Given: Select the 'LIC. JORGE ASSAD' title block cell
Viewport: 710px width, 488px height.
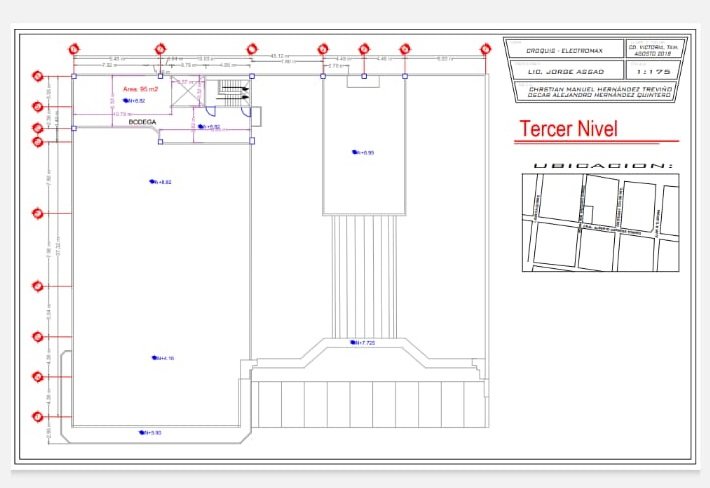Looking at the screenshot, I should (562, 71).
